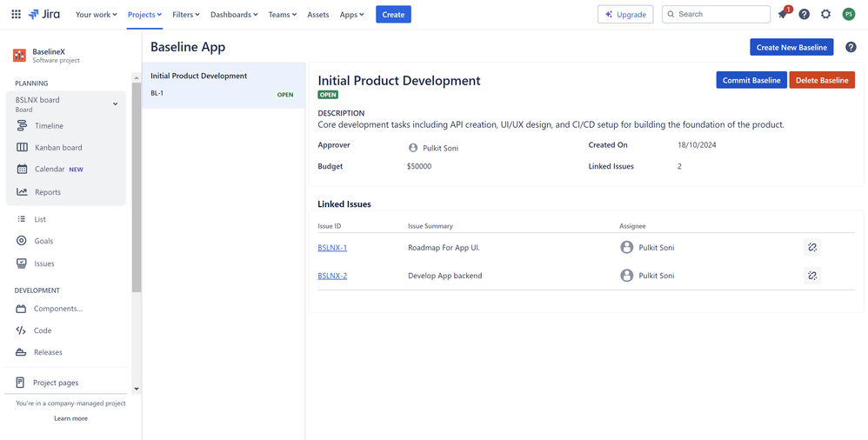Click the Timeline icon in sidebar
This screenshot has height=440, width=868.
[x=22, y=126]
